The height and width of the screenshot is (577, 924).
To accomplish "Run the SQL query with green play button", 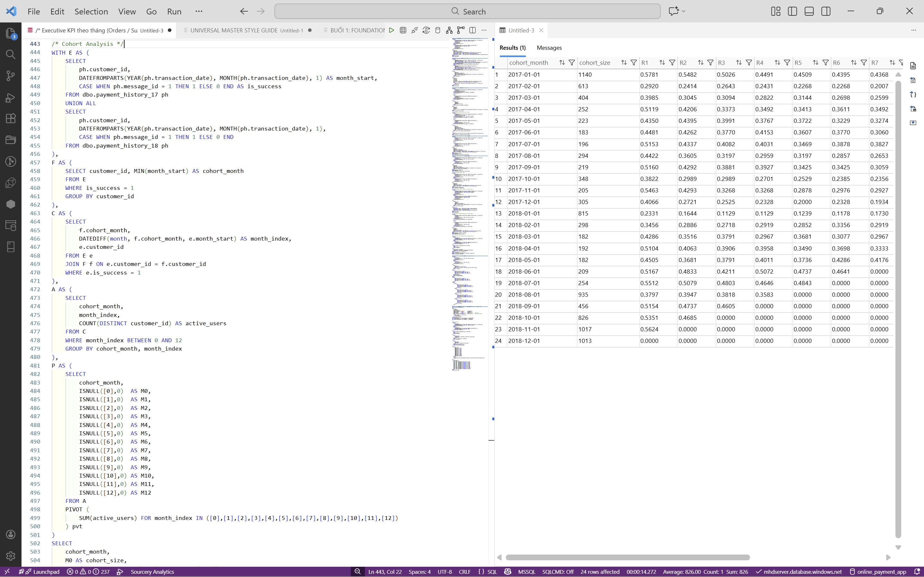I will [391, 30].
